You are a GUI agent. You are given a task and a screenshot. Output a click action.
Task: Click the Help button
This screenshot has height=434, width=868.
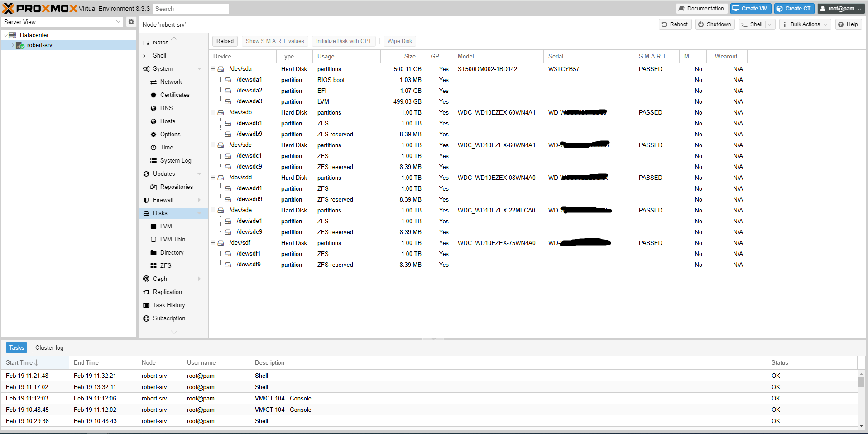click(848, 24)
